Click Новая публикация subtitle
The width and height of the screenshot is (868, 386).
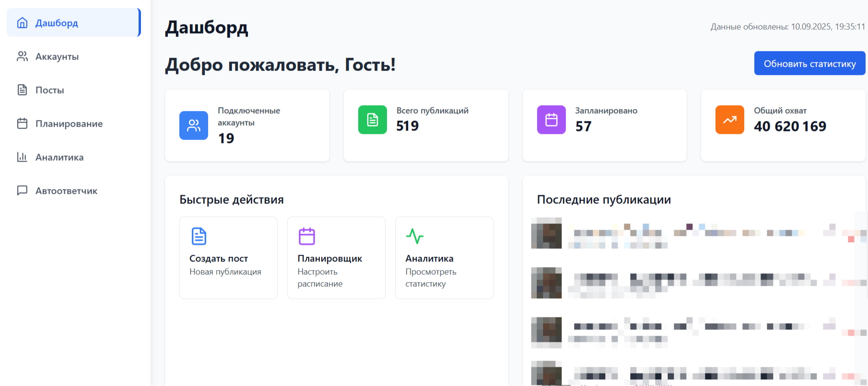[225, 272]
